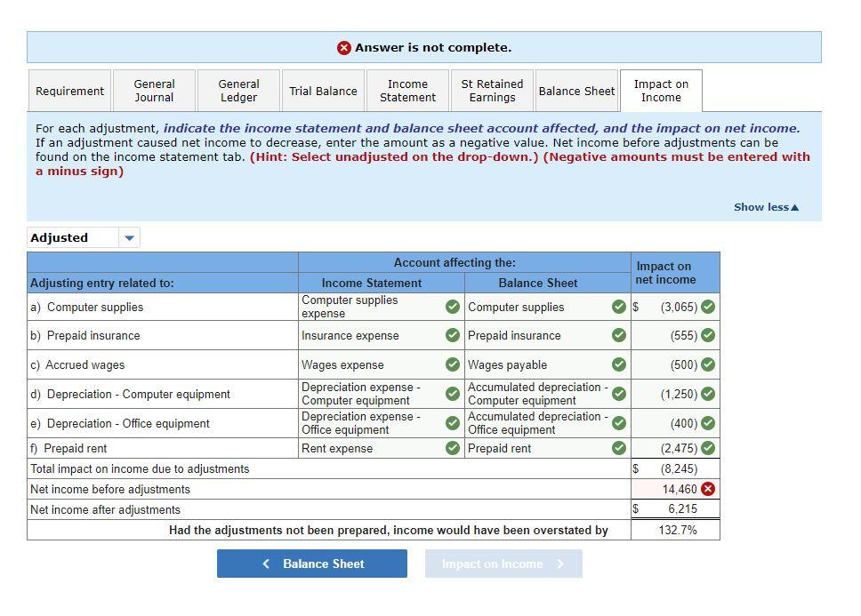Click green checkmark next to (500) amount
Viewport: 861px width, 616px height.
tap(708, 364)
